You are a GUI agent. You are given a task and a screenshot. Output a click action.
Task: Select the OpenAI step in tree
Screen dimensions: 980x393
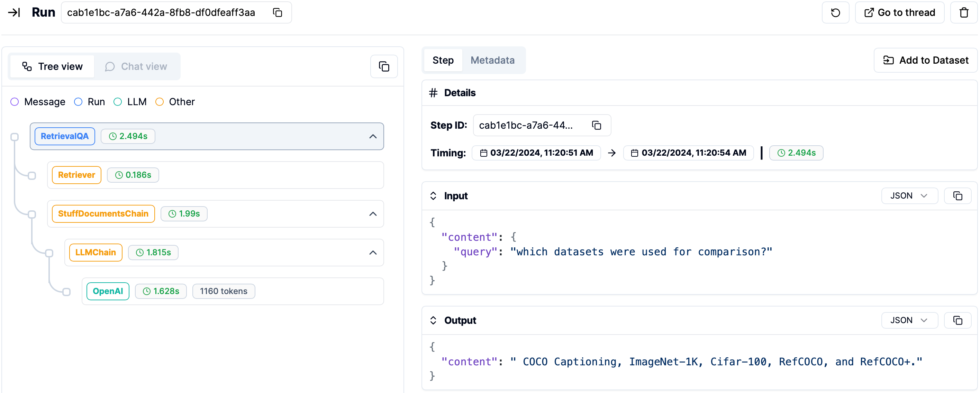108,291
